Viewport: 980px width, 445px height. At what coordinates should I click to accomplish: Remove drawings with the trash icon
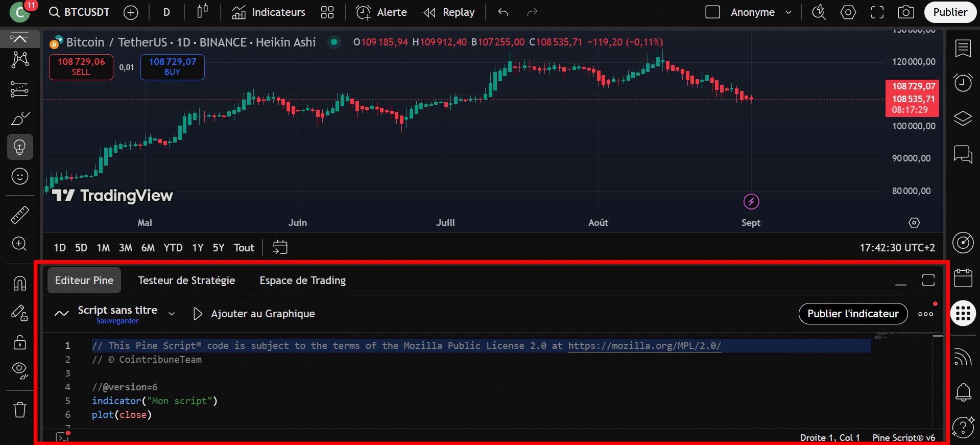point(20,410)
